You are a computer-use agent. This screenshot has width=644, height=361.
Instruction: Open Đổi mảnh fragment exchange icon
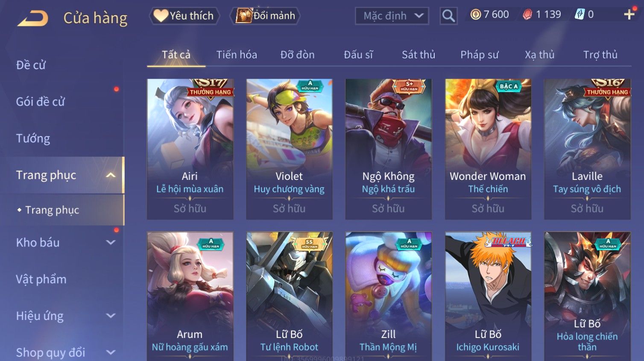click(x=244, y=15)
